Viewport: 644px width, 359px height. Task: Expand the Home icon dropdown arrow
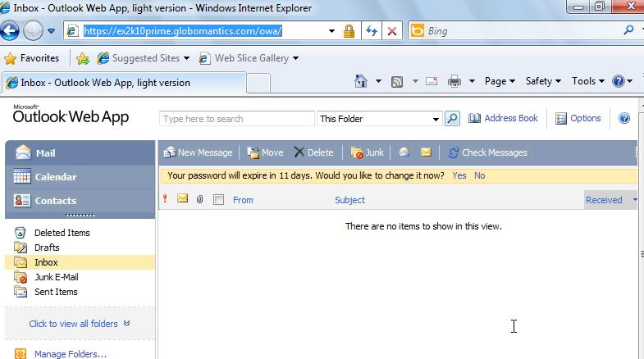click(x=378, y=81)
